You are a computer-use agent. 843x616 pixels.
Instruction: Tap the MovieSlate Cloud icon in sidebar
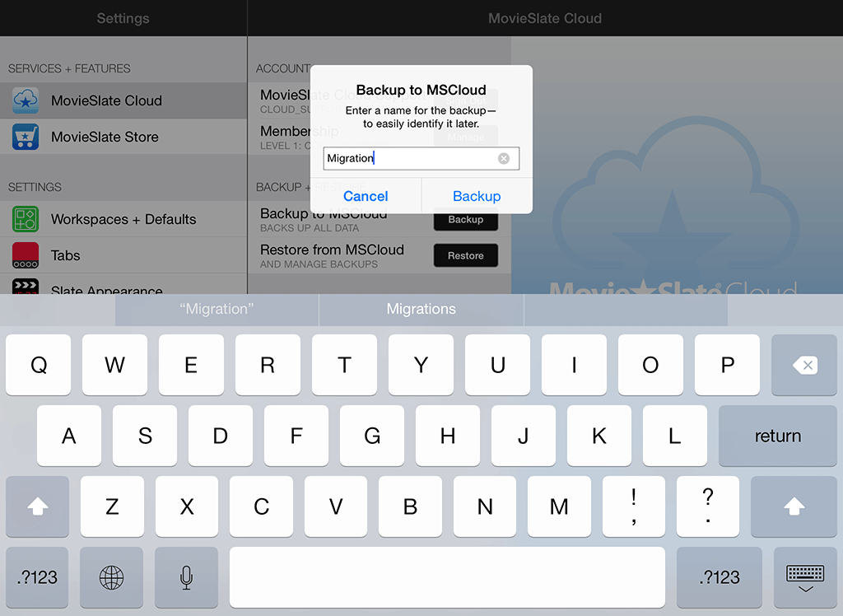26,100
